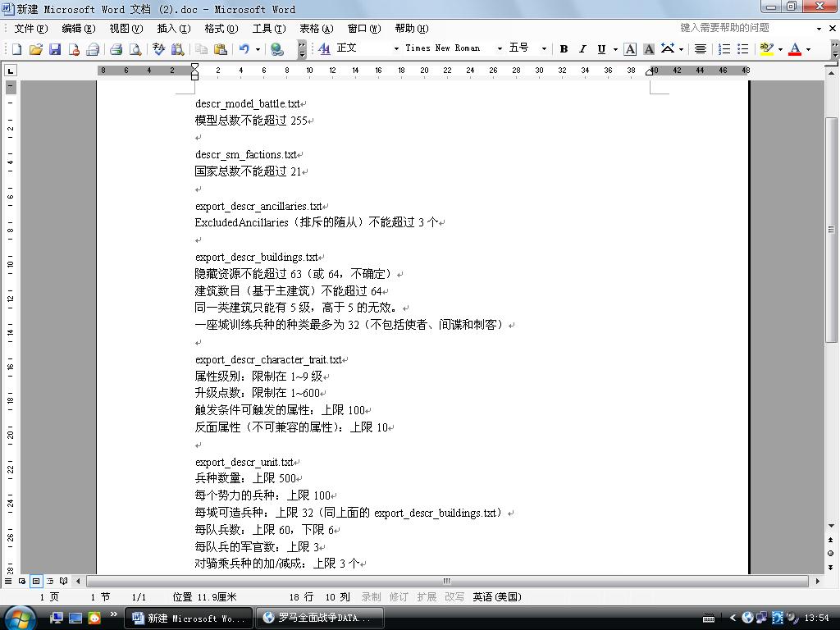Click the red font color button

point(794,49)
